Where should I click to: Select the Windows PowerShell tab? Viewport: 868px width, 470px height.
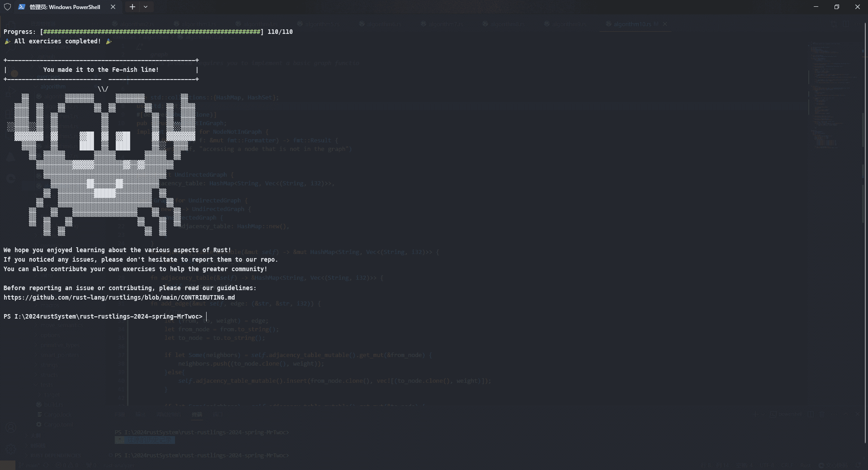click(x=65, y=7)
